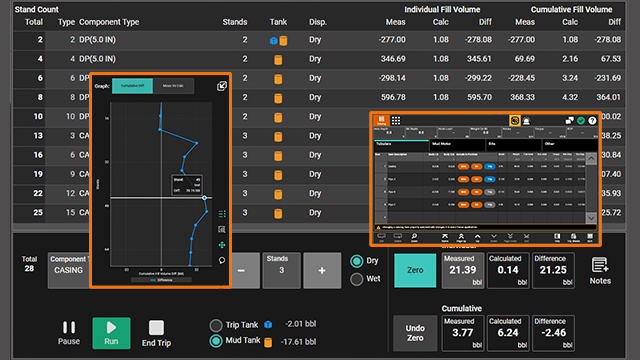Click the inset table scroll-up arrow

[x=591, y=158]
